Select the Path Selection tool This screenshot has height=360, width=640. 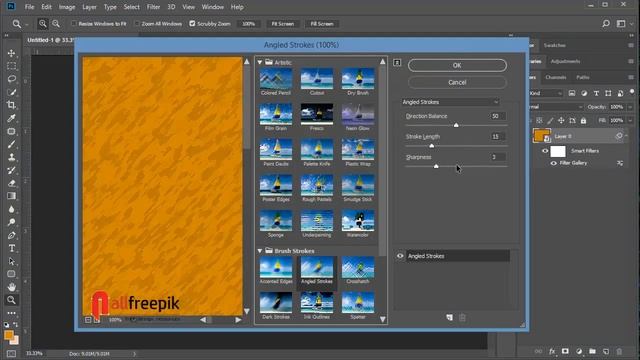[x=11, y=261]
